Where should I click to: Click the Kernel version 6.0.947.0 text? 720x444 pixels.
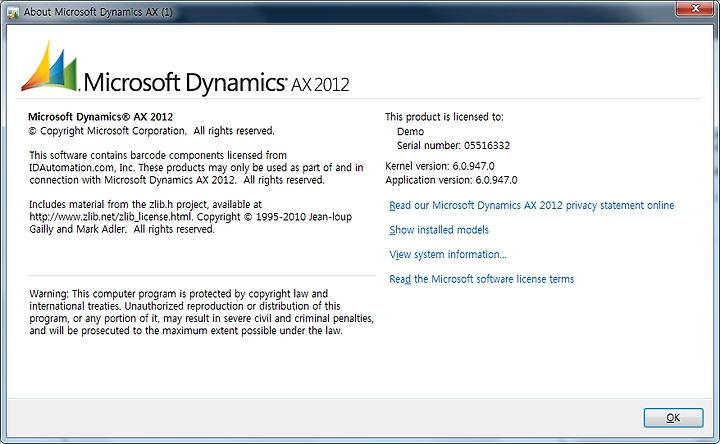pos(439,166)
